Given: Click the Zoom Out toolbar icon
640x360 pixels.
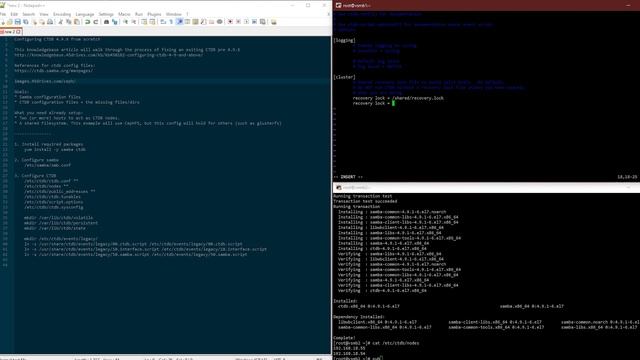Looking at the screenshot, I should 134,22.
